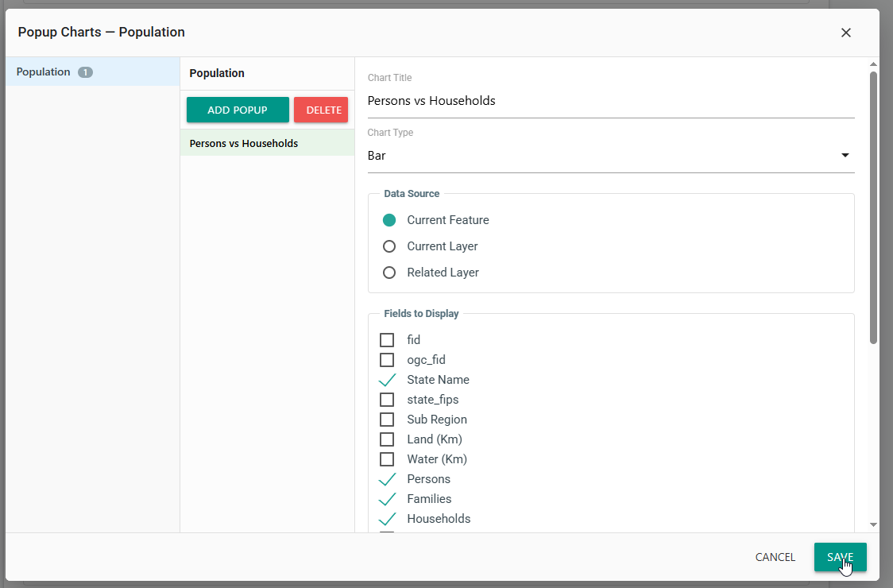Screen dimensions: 893x588
Task: Choose Current Layer data source
Action: (x=389, y=246)
